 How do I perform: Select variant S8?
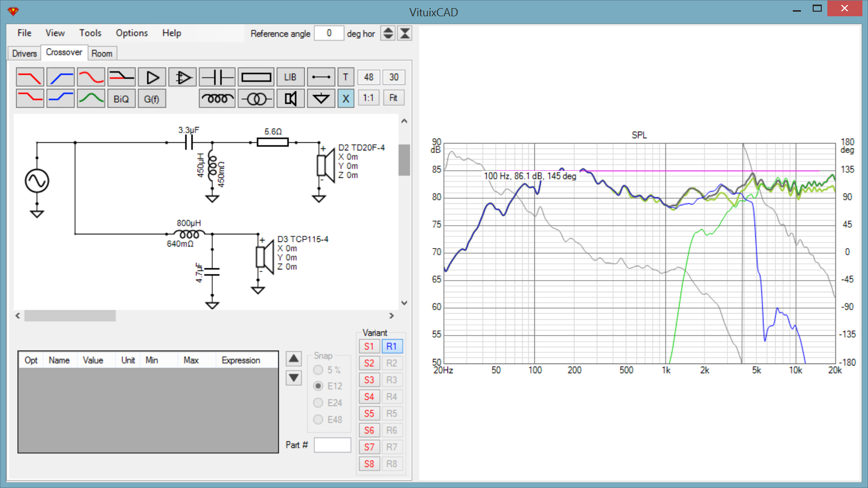pos(369,464)
